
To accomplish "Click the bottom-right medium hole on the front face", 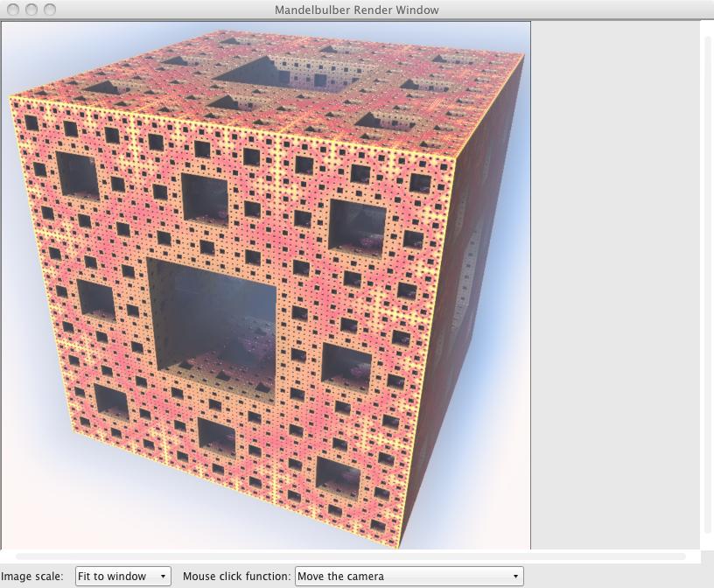I will (x=338, y=474).
